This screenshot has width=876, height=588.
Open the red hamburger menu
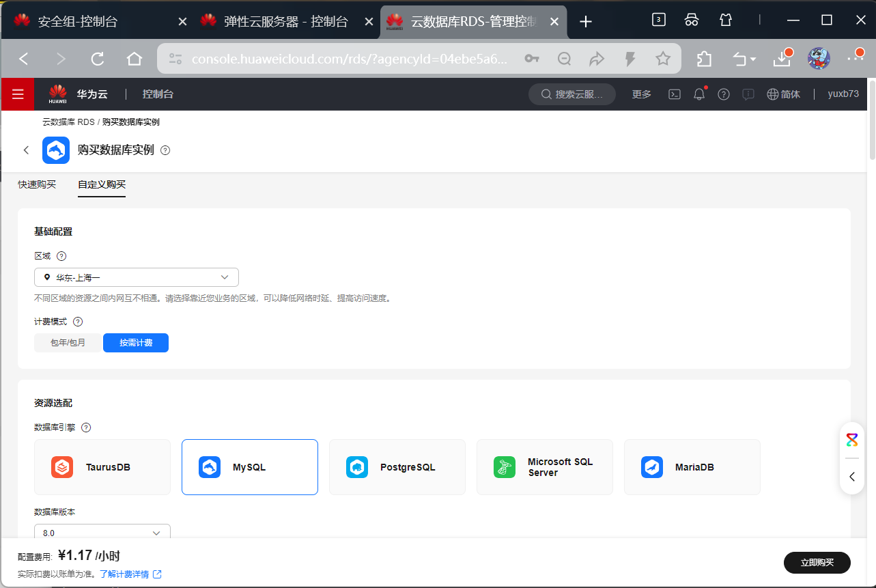(18, 94)
